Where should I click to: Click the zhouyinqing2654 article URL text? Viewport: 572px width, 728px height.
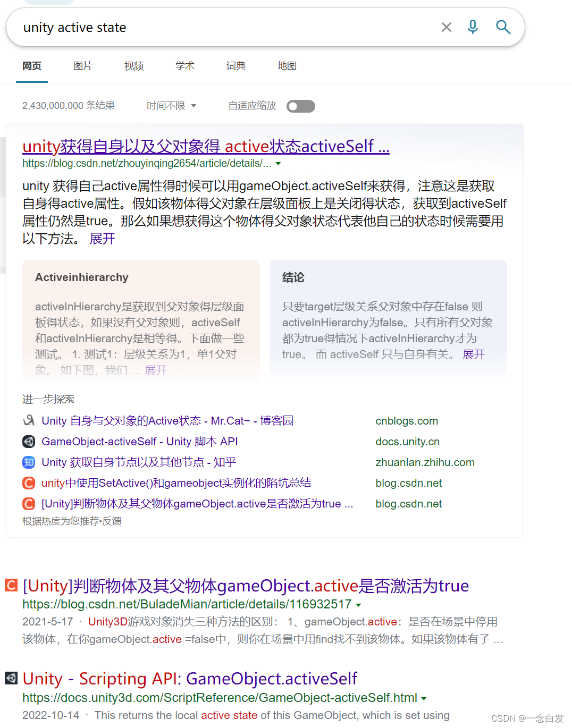tap(147, 163)
